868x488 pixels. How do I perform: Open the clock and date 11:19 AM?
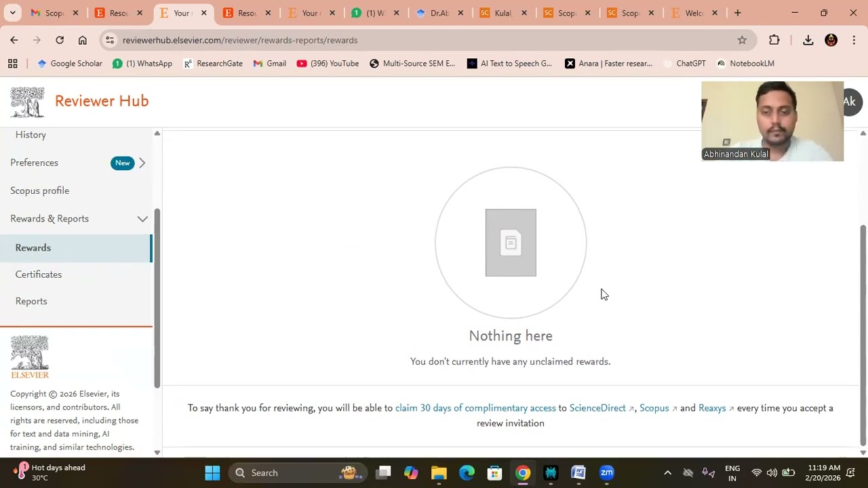point(823,472)
